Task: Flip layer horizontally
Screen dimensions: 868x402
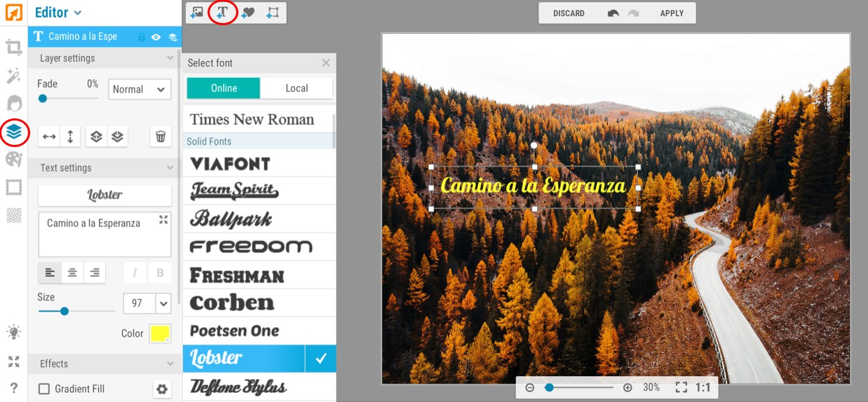Action: (x=49, y=137)
